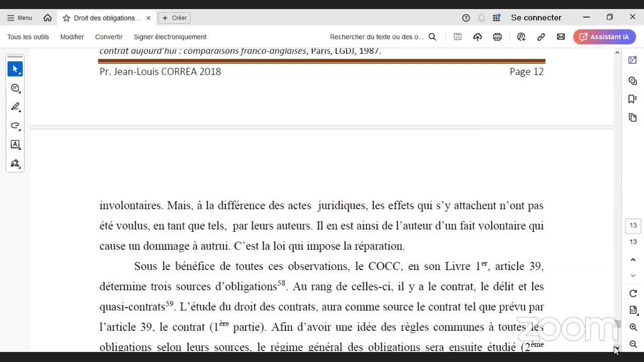Click text 'Pr. Jean-Louis CORREA 2018'
644x362 pixels.
pos(160,71)
